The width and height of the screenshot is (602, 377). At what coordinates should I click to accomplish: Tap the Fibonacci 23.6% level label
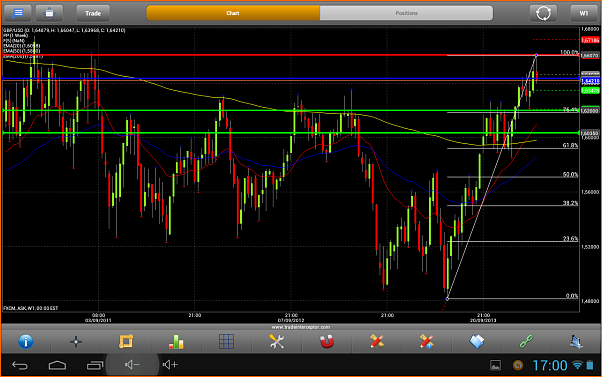tap(570, 238)
